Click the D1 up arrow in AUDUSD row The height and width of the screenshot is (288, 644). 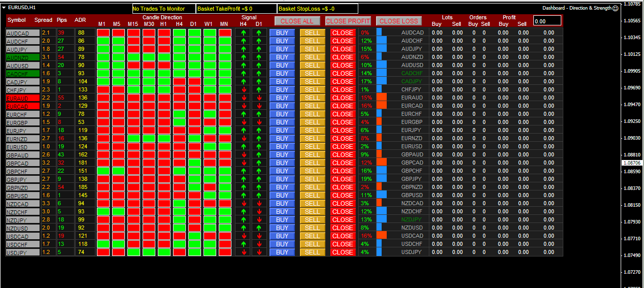click(259, 65)
